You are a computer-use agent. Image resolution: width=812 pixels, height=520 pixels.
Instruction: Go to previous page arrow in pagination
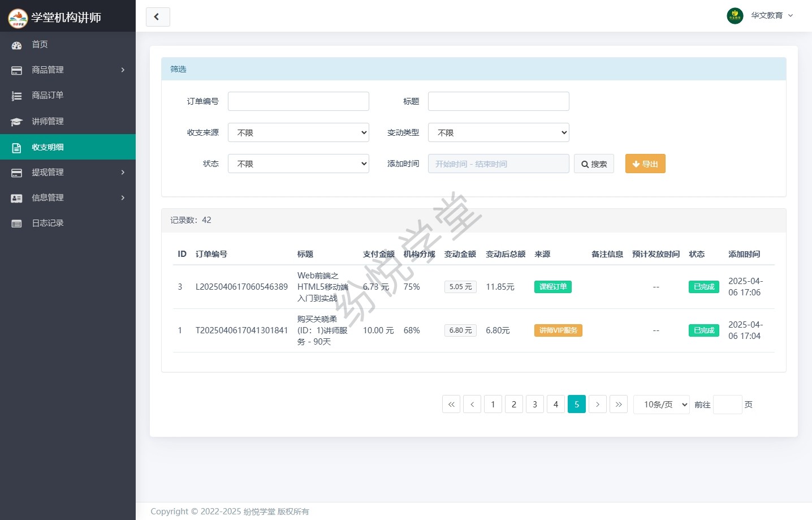[472, 404]
